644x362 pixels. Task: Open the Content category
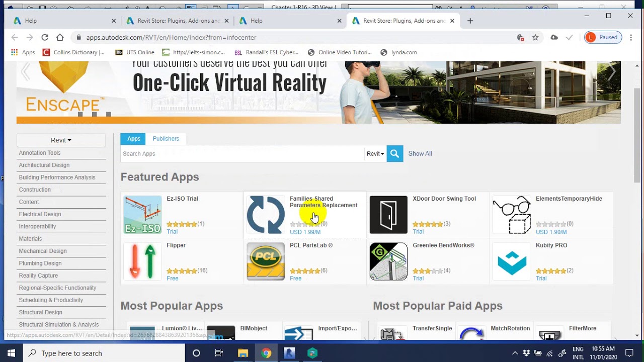click(29, 202)
